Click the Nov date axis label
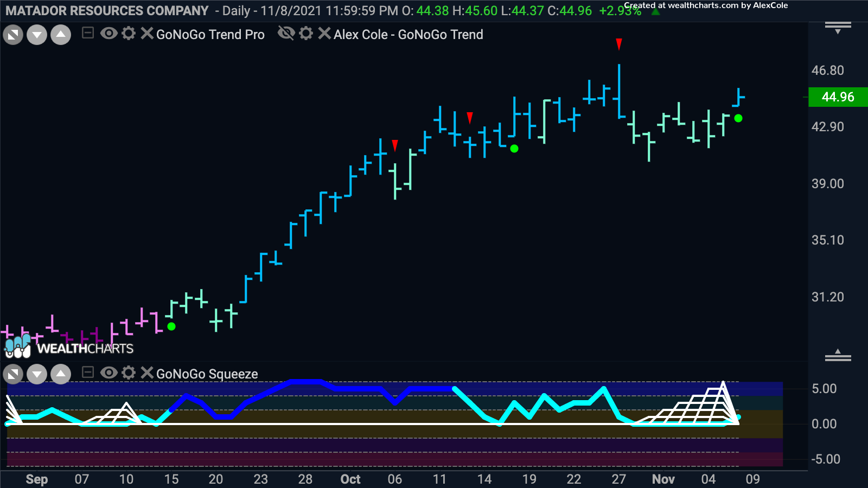 [x=663, y=479]
